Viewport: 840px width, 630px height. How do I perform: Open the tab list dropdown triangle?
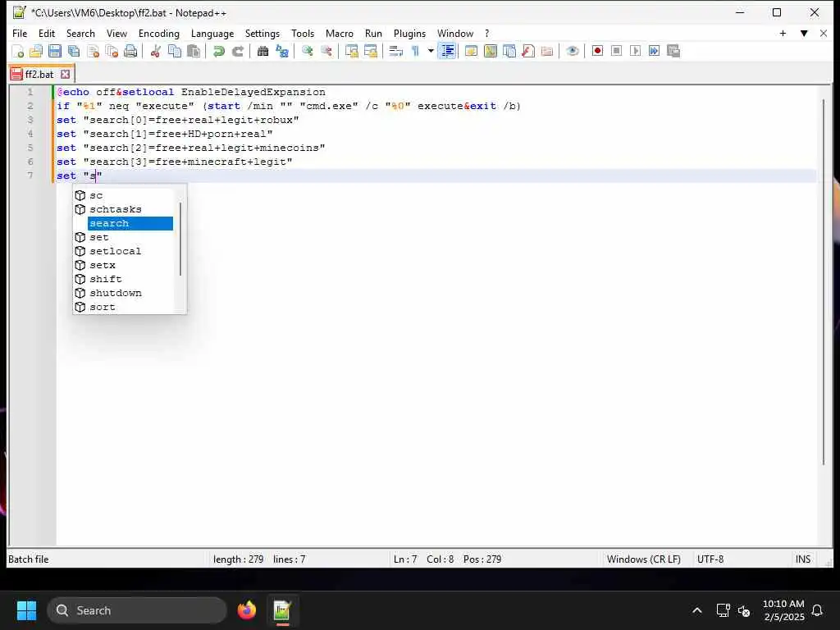pyautogui.click(x=804, y=33)
